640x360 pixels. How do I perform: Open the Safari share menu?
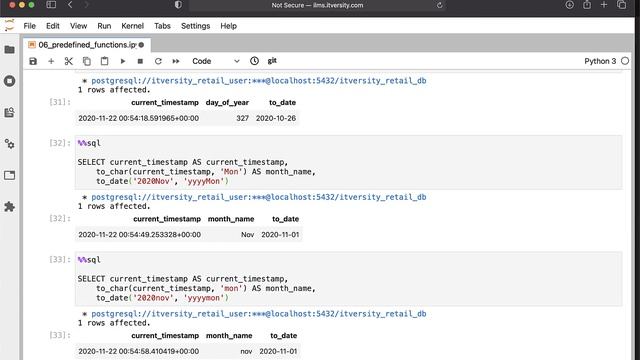[x=587, y=5]
